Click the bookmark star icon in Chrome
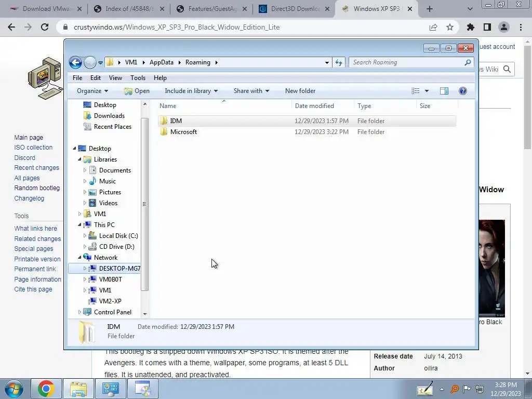 pos(450,27)
